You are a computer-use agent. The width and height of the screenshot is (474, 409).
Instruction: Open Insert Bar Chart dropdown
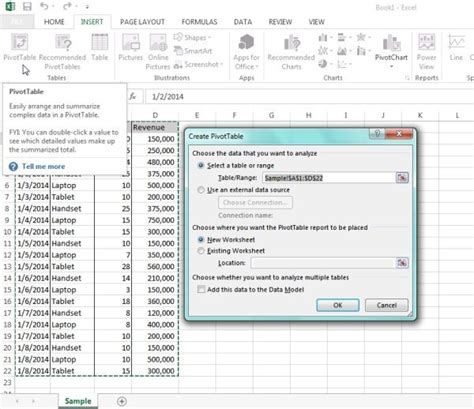coord(345,37)
